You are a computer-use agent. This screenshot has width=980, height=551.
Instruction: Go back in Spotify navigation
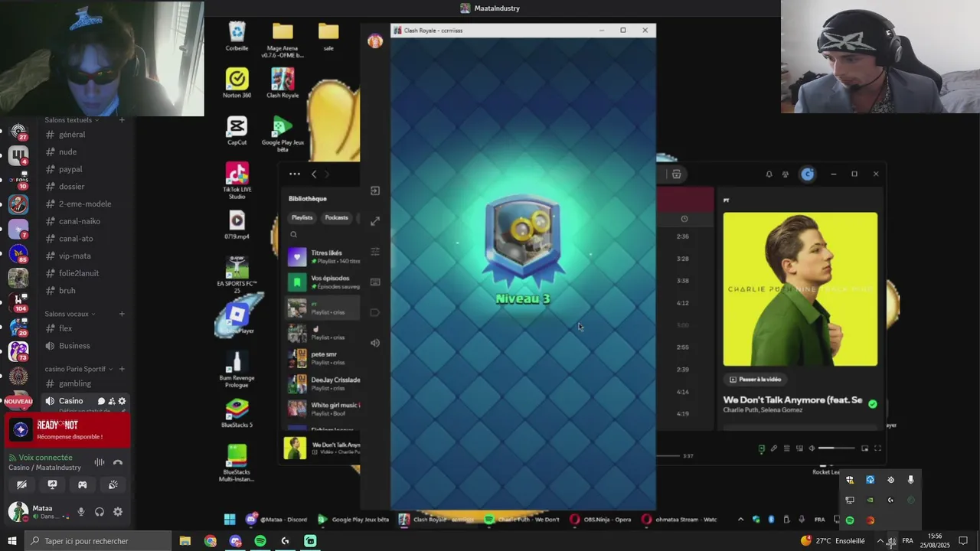pyautogui.click(x=313, y=174)
